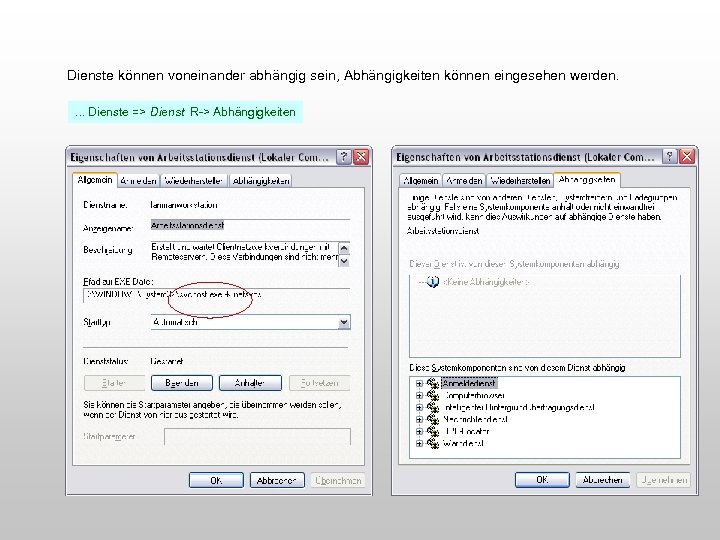Click gear icon of Intelligenter Hintergrundübertragungsdienst
720x540 pixels.
click(x=433, y=407)
